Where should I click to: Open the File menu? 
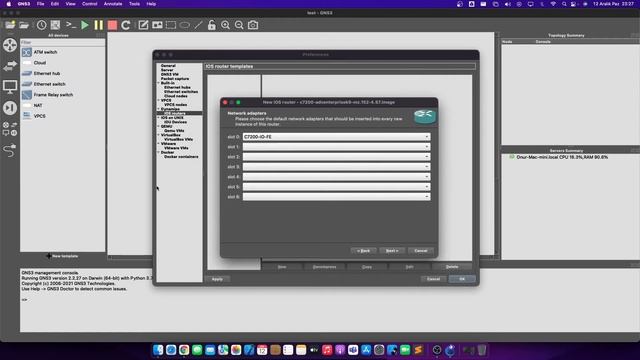pyautogui.click(x=40, y=4)
